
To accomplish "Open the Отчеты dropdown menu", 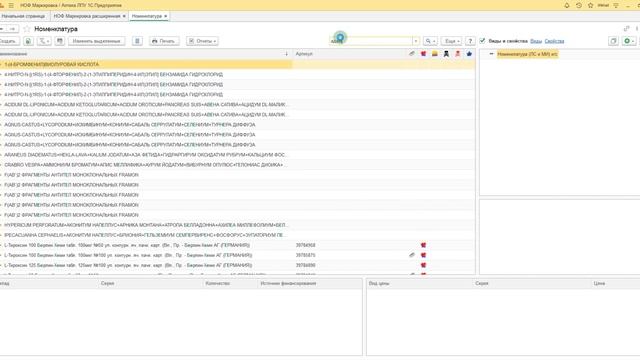I will (202, 41).
